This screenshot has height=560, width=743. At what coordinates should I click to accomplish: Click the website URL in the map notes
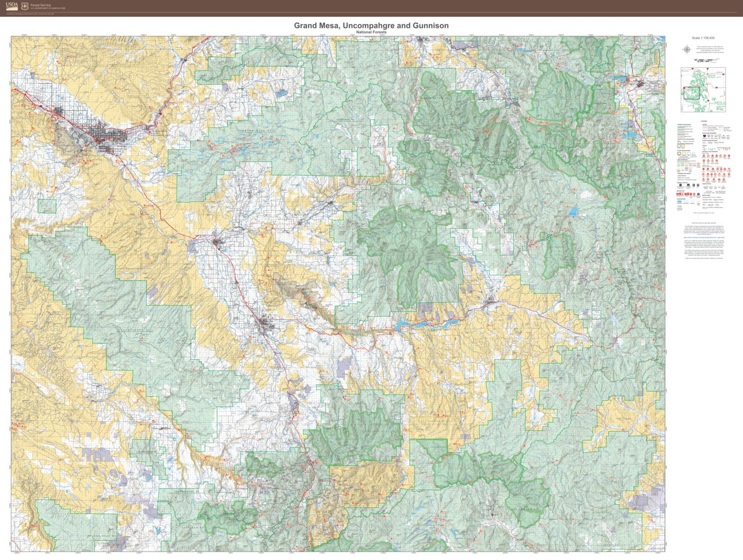click(704, 237)
